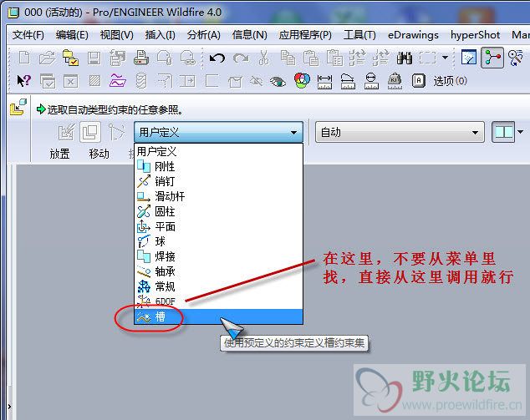Open the 移动 move panel
Viewport: 530px width, 420px height.
click(x=99, y=154)
